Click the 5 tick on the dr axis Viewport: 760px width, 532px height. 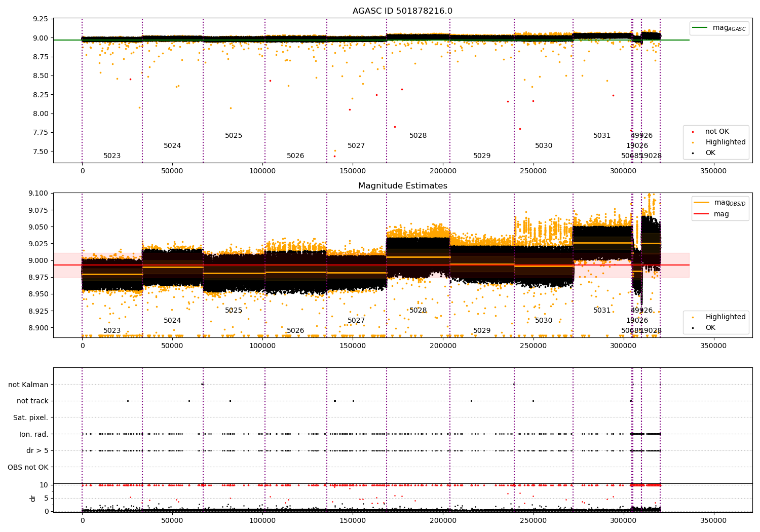coord(47,498)
